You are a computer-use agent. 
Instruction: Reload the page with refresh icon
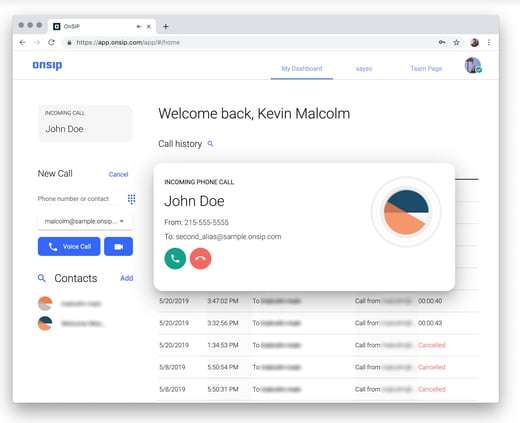pos(51,42)
